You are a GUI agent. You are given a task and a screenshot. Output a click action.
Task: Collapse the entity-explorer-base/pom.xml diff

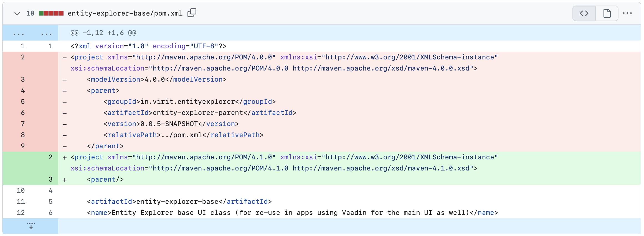(17, 13)
